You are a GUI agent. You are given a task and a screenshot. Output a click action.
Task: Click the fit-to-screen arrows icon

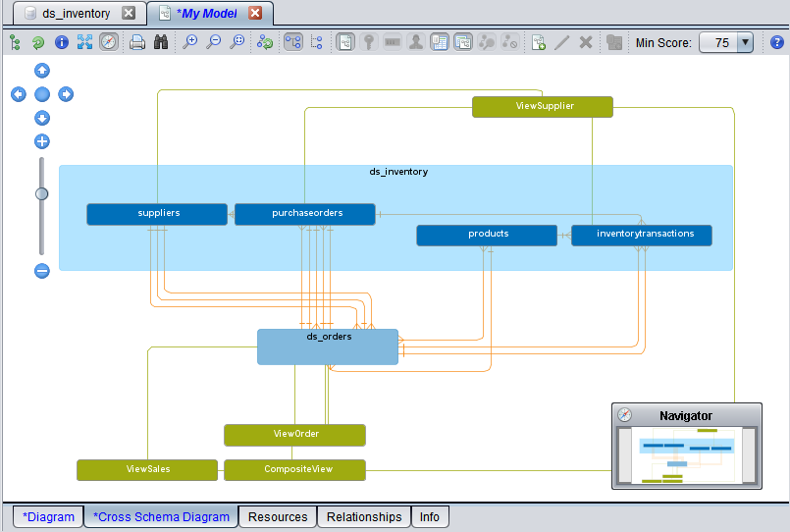[x=84, y=42]
